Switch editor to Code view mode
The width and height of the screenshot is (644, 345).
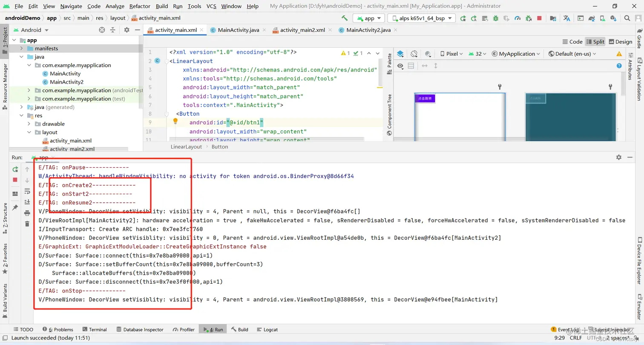click(572, 41)
